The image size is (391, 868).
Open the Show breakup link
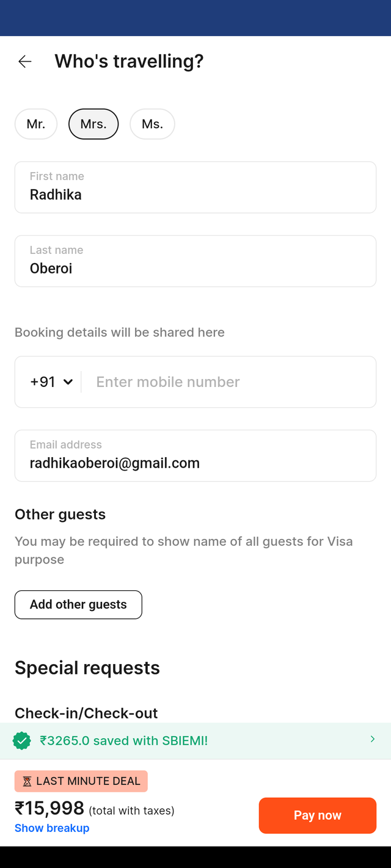click(x=52, y=828)
